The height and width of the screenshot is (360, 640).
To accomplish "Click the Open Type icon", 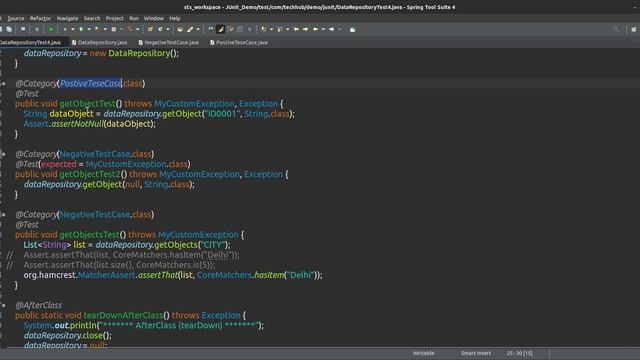I will coord(180,29).
